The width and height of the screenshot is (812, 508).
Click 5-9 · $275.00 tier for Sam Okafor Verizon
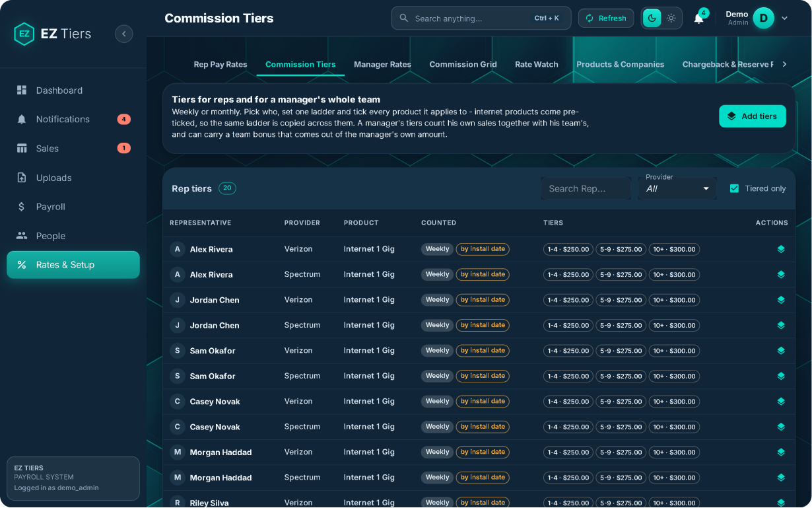pyautogui.click(x=621, y=351)
